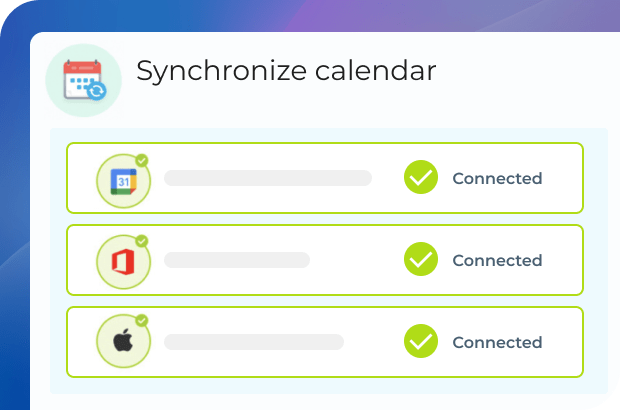The image size is (620, 410).
Task: Click the Apple calendar icon
Action: click(122, 344)
